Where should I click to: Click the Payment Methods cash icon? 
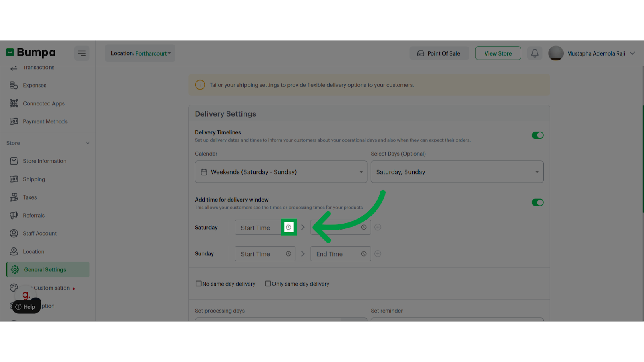click(x=14, y=121)
